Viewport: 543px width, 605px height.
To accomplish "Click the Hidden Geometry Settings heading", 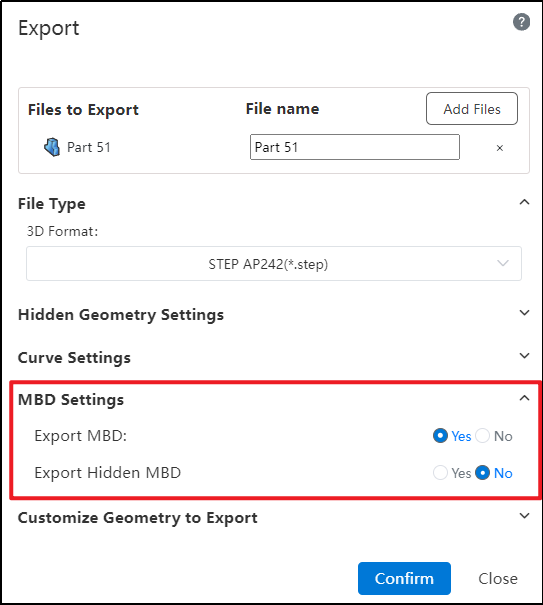I will [121, 314].
